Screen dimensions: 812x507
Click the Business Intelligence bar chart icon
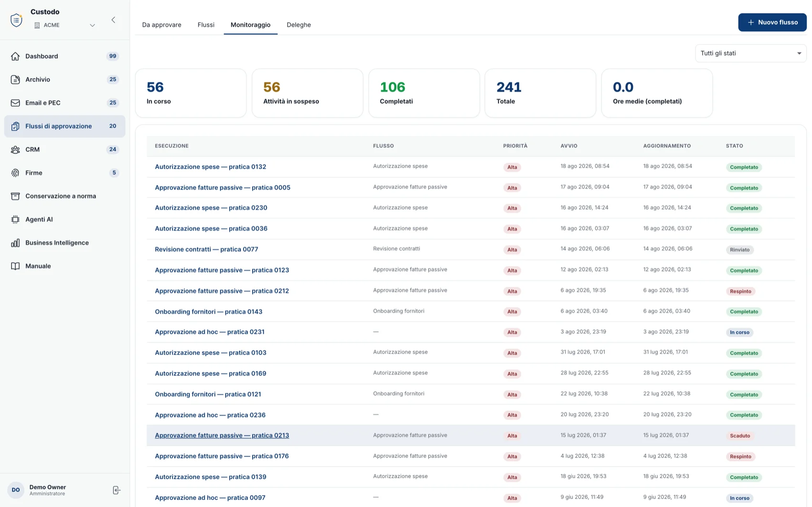(x=15, y=243)
